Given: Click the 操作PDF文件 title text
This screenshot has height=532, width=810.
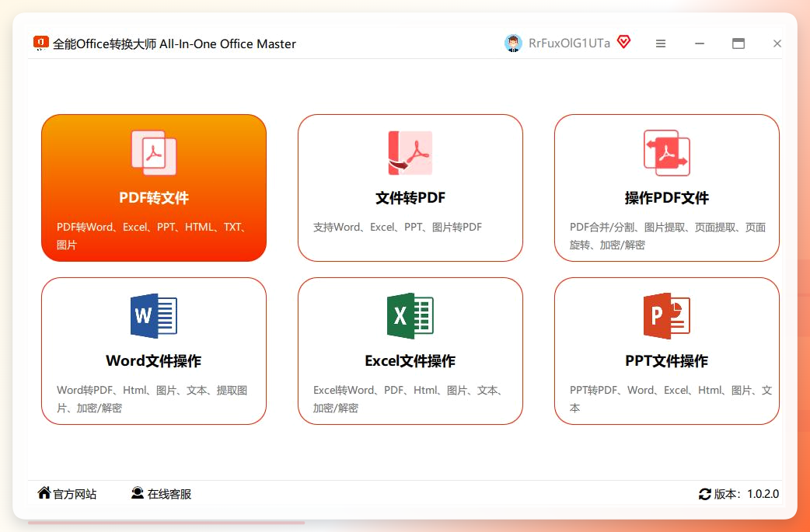Looking at the screenshot, I should point(666,197).
